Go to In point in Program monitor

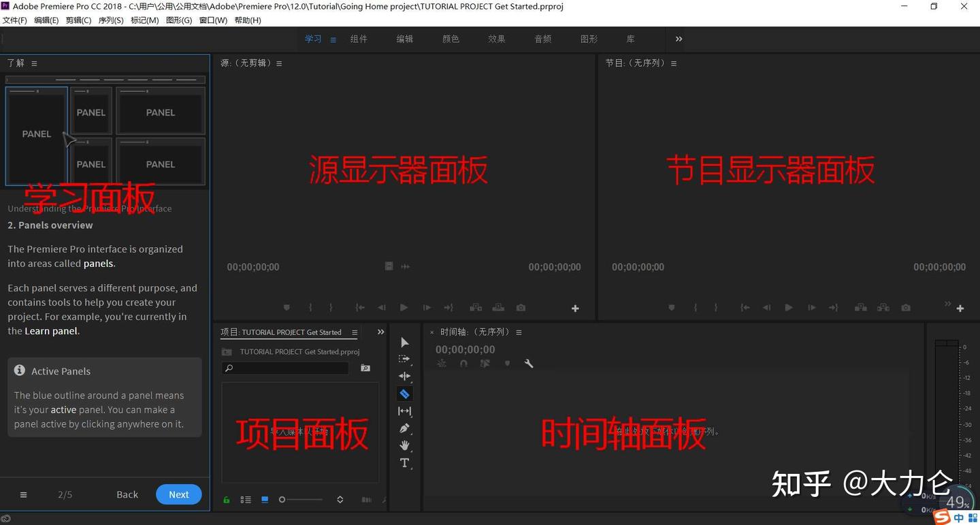tap(745, 308)
